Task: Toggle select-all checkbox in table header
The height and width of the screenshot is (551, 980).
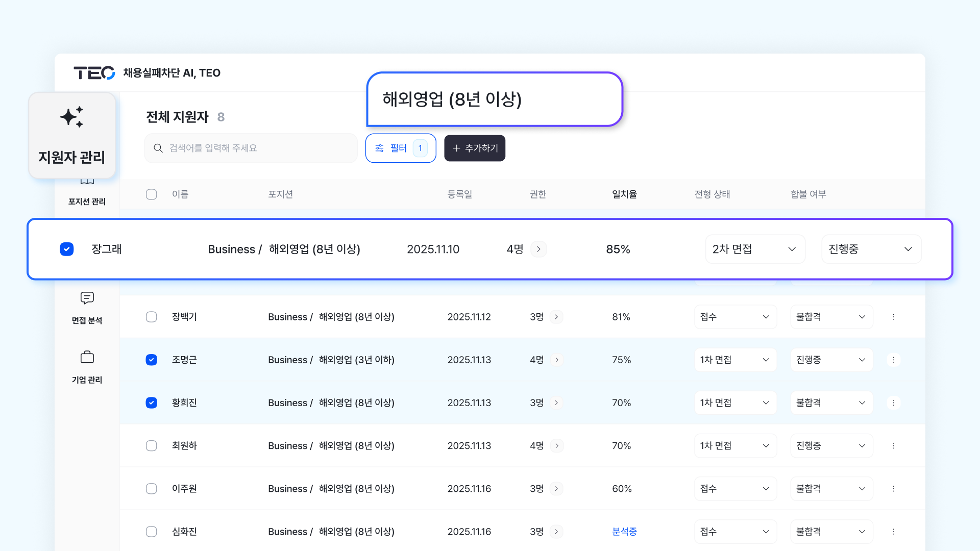Action: pos(152,194)
